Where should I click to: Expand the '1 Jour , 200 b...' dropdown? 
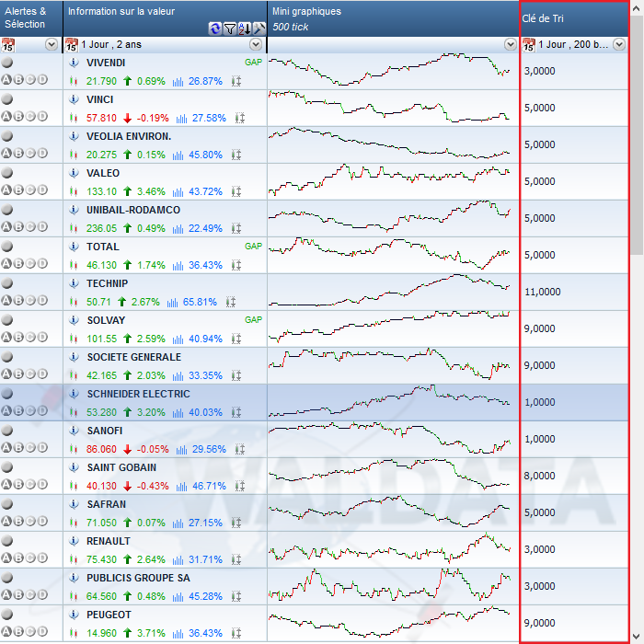point(619,44)
